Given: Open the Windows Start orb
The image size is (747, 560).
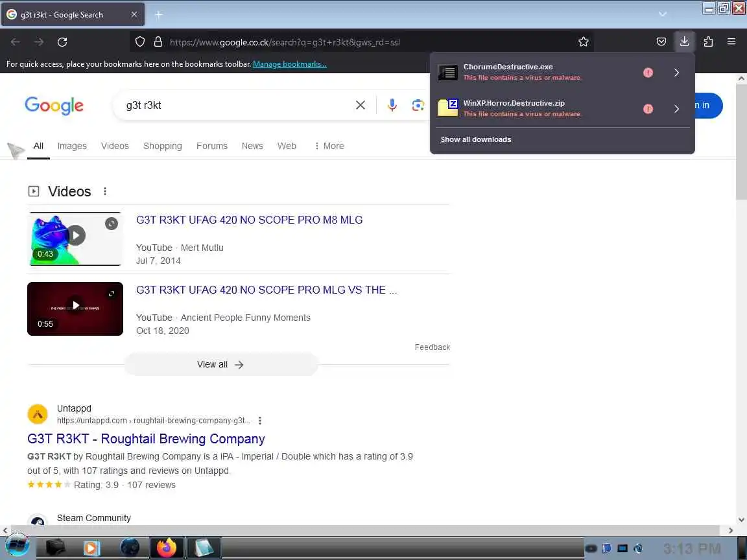Looking at the screenshot, I should coord(17,546).
